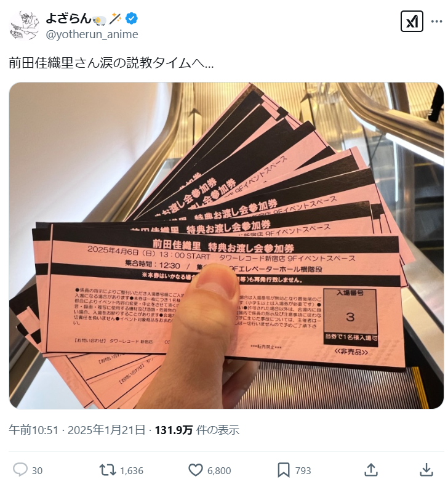Click the download arrow icon
This screenshot has height=487, width=448.
click(426, 470)
